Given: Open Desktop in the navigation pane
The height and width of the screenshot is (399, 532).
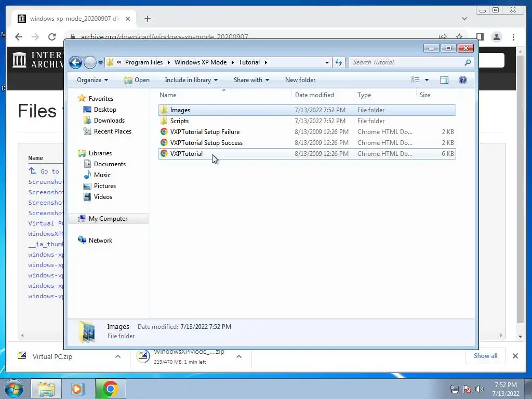Looking at the screenshot, I should tap(105, 110).
